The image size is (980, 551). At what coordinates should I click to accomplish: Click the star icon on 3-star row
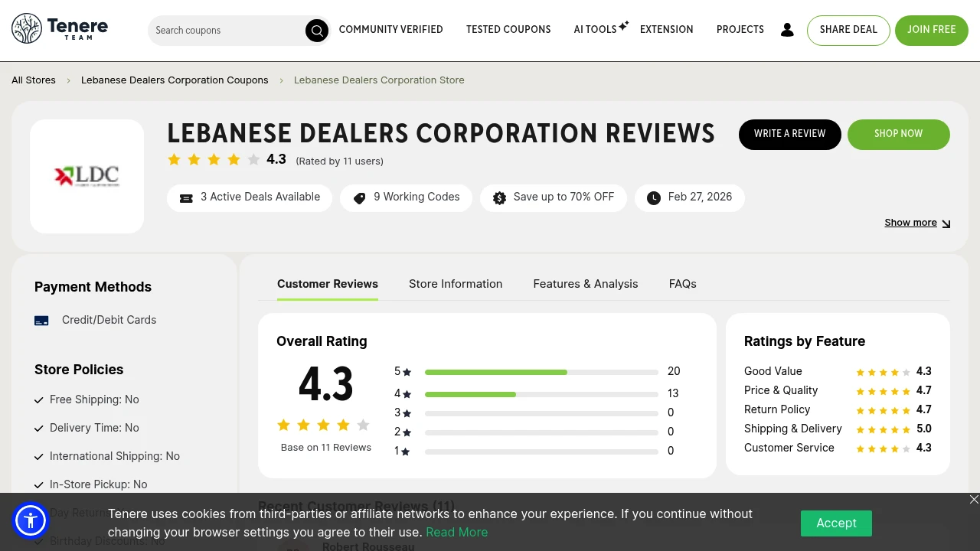[407, 414]
